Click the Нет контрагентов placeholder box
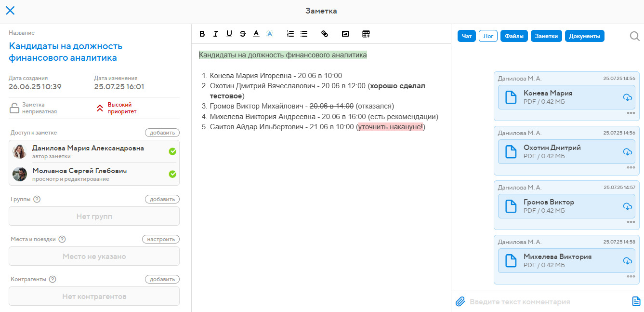Viewport: 644px width, 312px height. click(x=94, y=296)
